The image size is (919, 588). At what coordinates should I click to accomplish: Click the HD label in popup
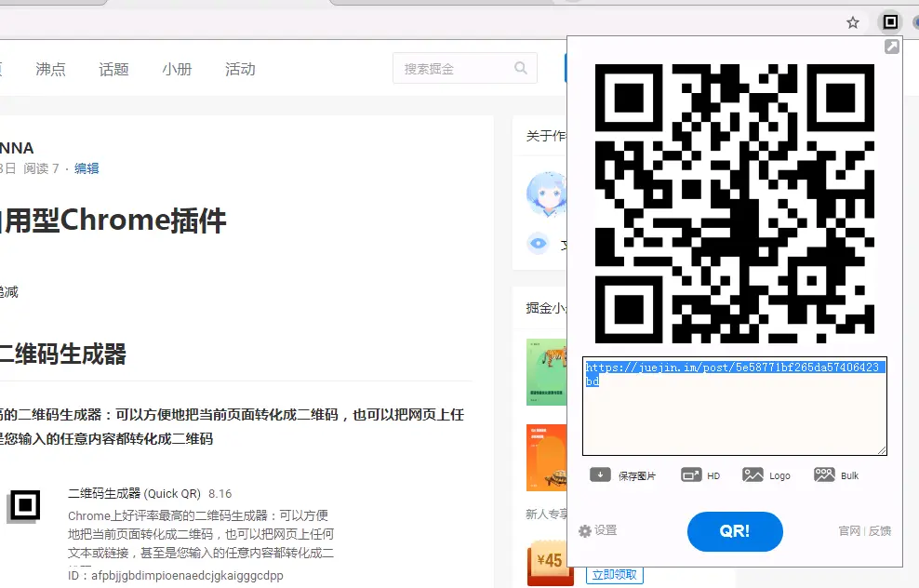click(713, 476)
